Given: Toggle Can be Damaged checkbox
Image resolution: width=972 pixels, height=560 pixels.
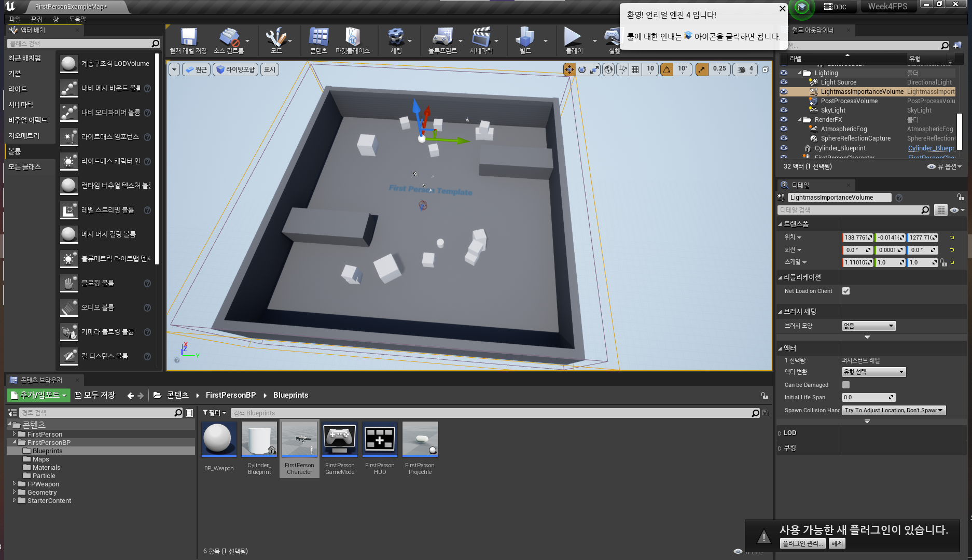Looking at the screenshot, I should (x=846, y=385).
